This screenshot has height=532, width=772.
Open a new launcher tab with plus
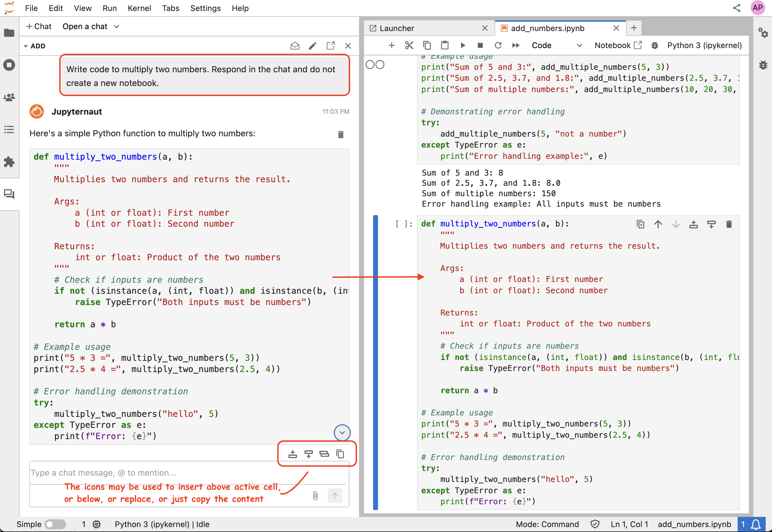(634, 28)
